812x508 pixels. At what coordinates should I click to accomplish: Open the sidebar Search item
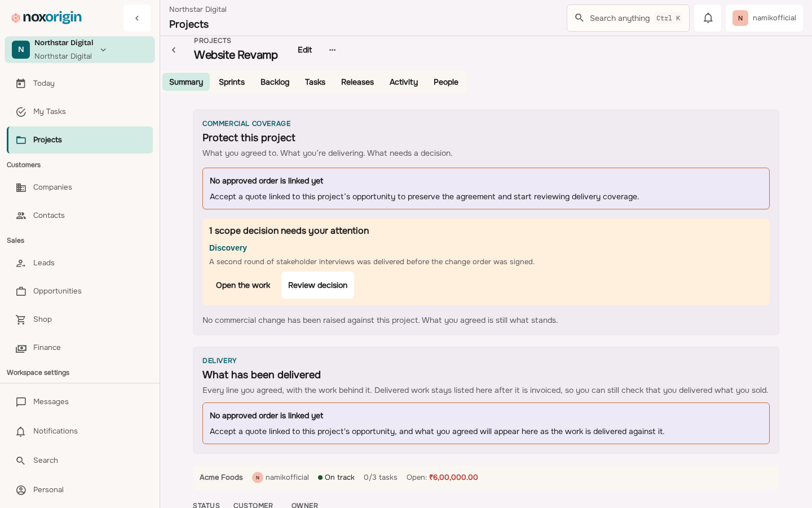pyautogui.click(x=80, y=461)
